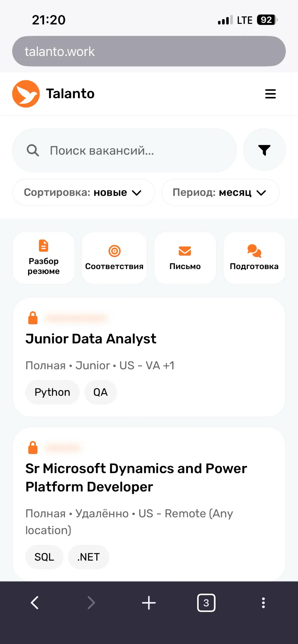The height and width of the screenshot is (644, 298).
Task: Select the SQL skill tag
Action: pyautogui.click(x=44, y=557)
